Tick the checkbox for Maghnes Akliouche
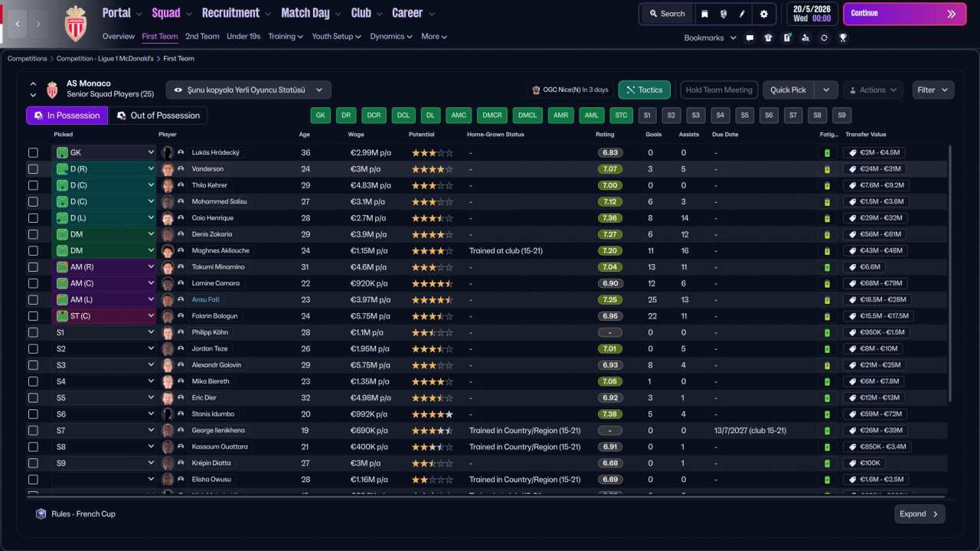Viewport: 980px width, 551px height. [x=33, y=250]
